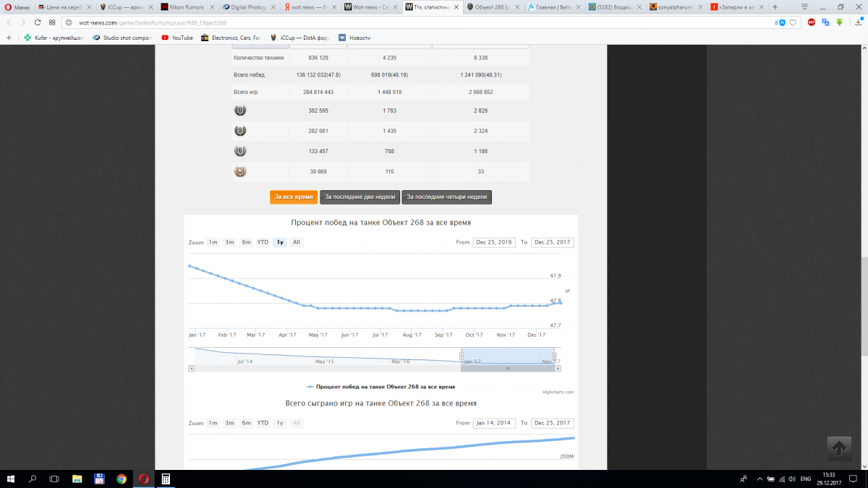Click the heart bookmark icon in address bar
Viewport: 868px width, 488px height.
pos(793,22)
